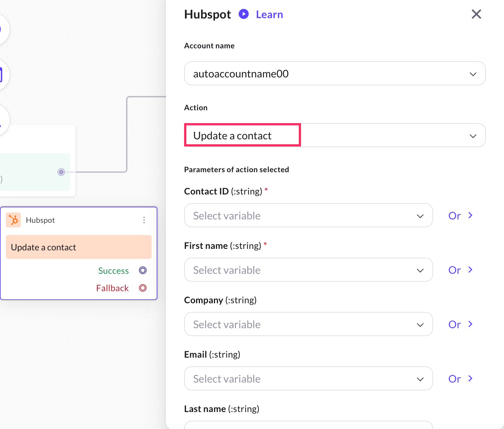Open Company Select variable dropdown
The width and height of the screenshot is (504, 429).
(x=308, y=324)
